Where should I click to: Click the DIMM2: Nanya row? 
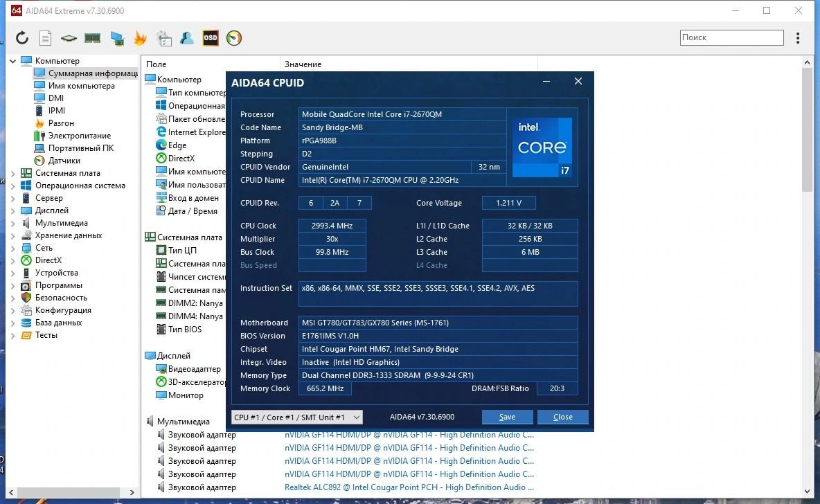(x=190, y=303)
